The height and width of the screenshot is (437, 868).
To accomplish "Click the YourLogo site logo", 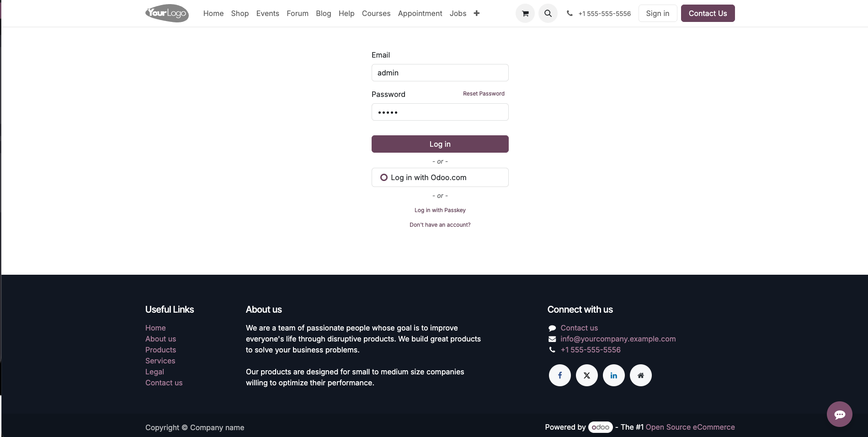I will [x=167, y=13].
